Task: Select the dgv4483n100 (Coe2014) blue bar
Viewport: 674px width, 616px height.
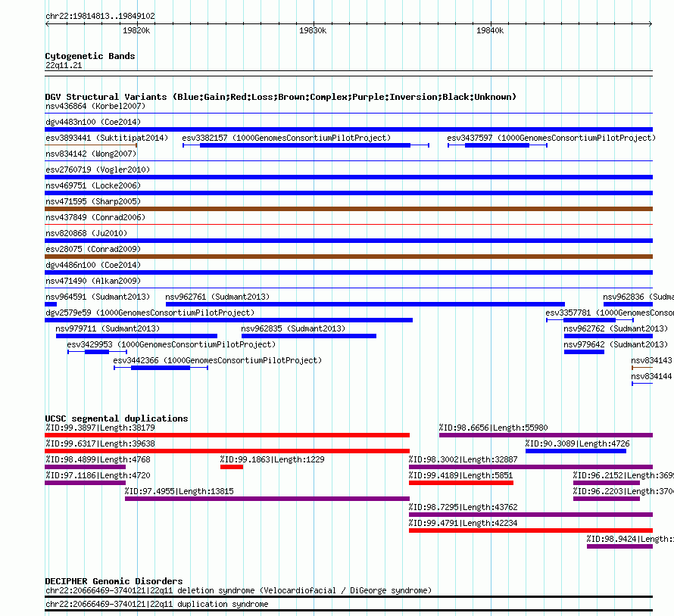Action: pyautogui.click(x=348, y=129)
